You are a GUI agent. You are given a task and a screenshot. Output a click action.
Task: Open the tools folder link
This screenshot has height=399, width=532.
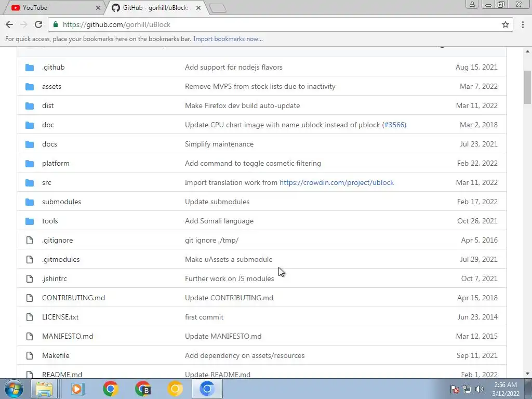(50, 221)
